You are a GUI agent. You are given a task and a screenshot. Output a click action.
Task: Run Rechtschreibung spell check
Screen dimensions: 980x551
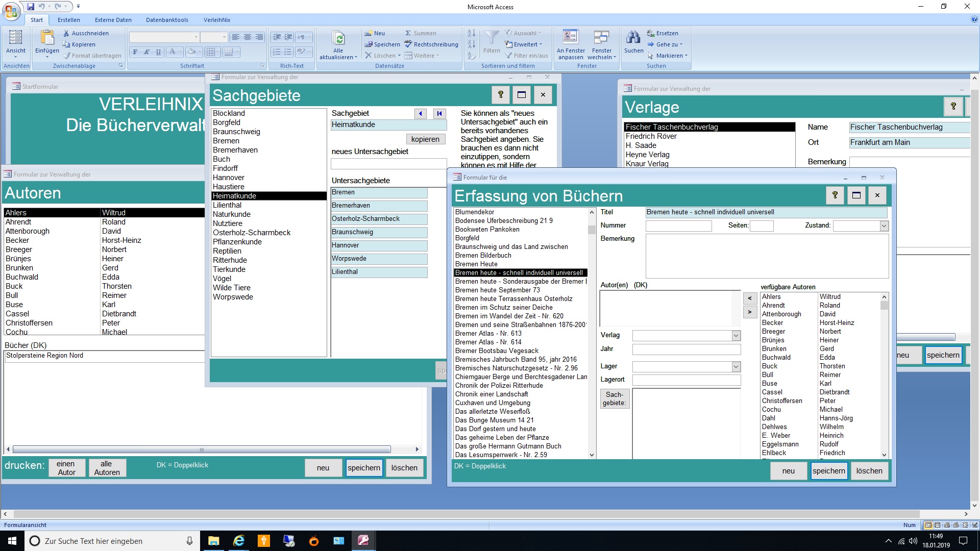pos(431,44)
